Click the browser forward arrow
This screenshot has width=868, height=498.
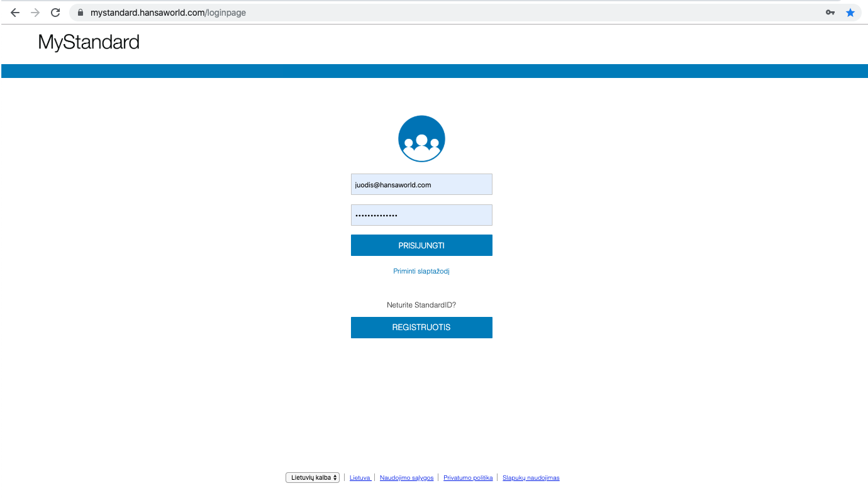pos(35,13)
